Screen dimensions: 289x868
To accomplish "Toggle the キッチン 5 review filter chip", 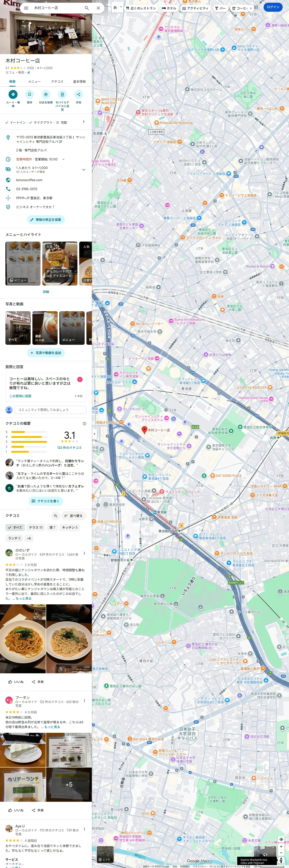I will click(x=70, y=528).
